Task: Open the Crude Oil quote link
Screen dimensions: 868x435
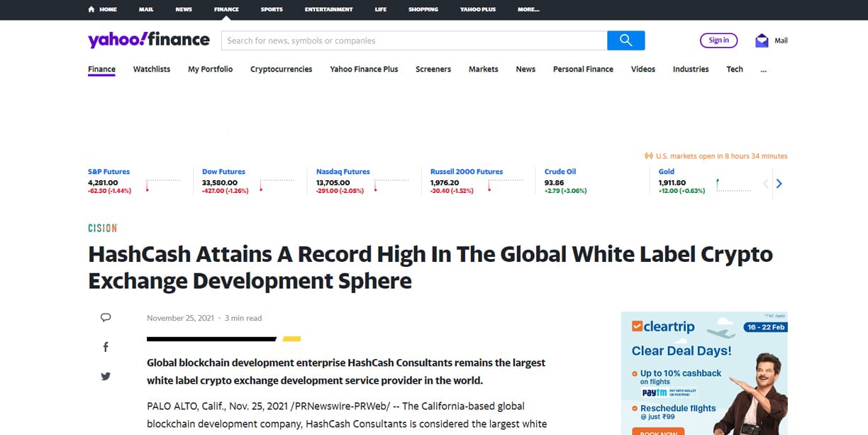Action: tap(560, 172)
